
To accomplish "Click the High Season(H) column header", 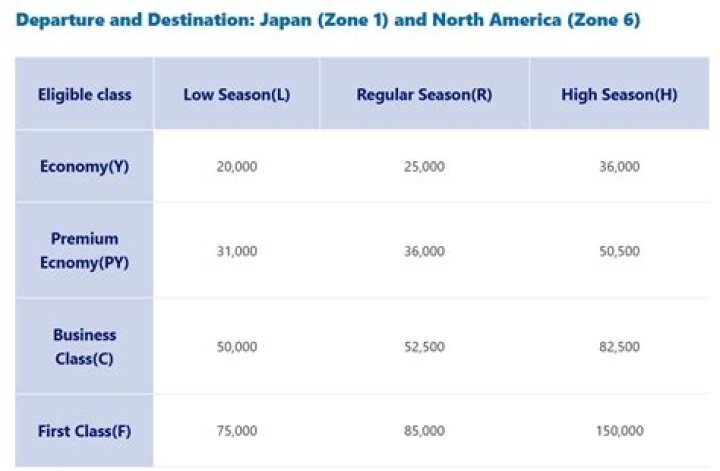I will click(619, 95).
